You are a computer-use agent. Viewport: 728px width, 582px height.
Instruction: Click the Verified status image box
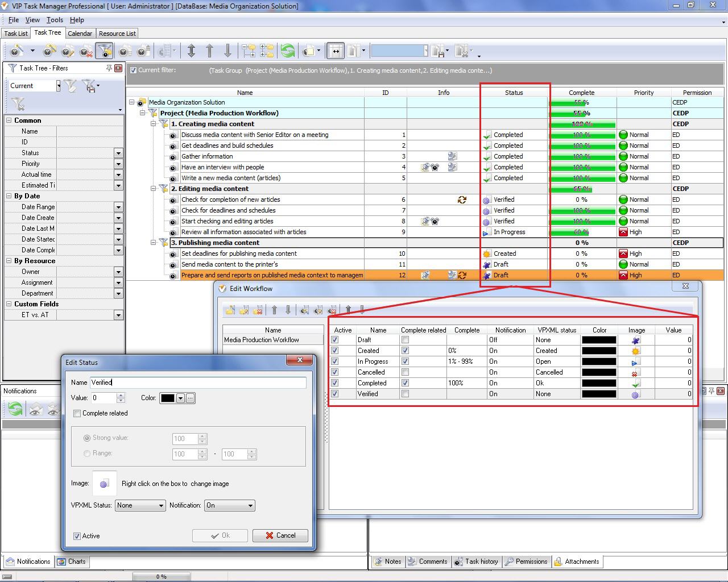pyautogui.click(x=104, y=484)
